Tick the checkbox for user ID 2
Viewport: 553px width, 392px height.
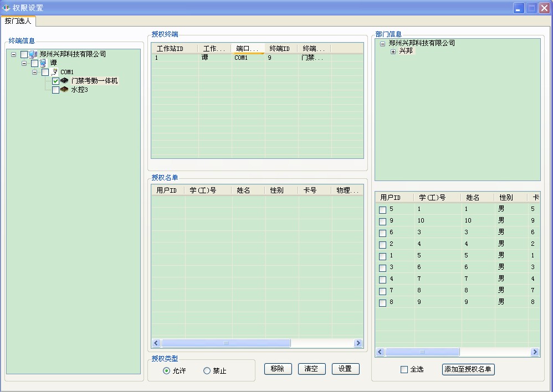coord(382,245)
